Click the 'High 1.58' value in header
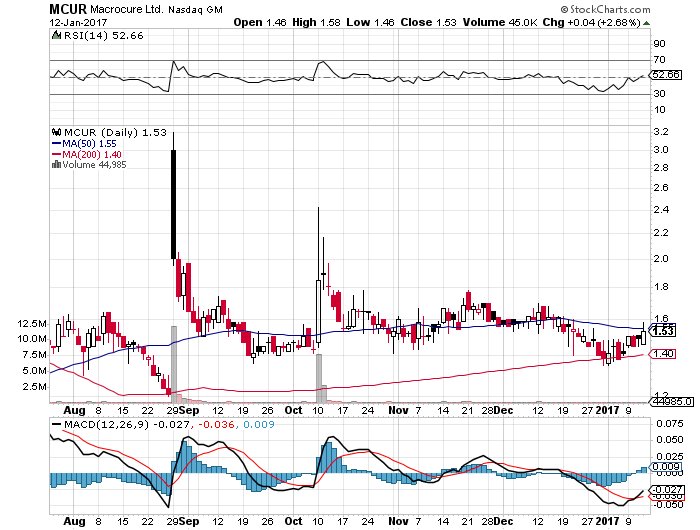Screen dimensions: 700x530 click(316, 22)
